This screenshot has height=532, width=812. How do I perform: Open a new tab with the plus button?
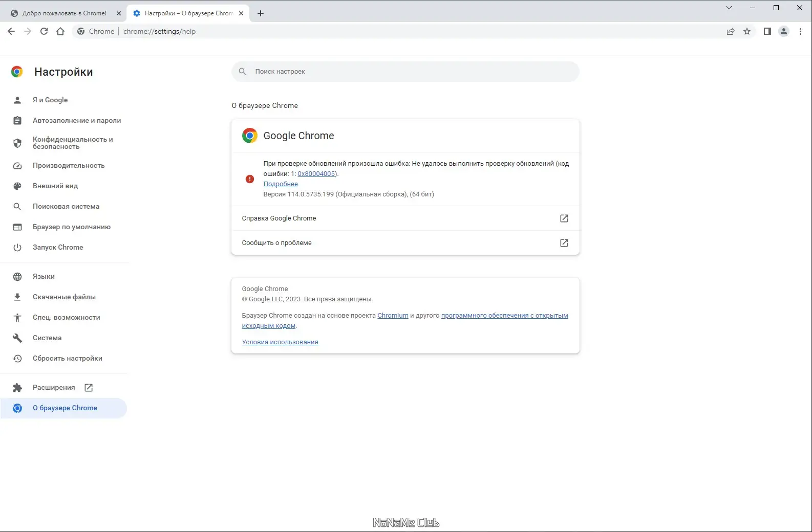[x=261, y=13]
